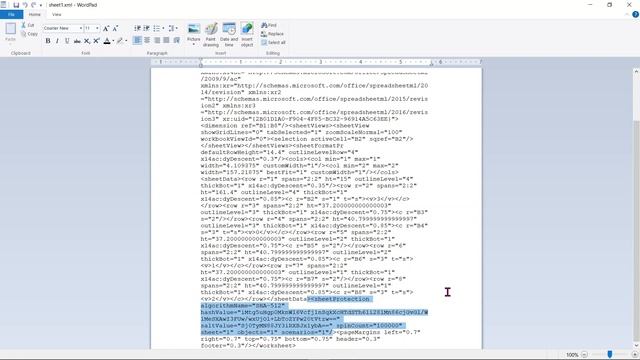Viewport: 640px width, 360px height.
Task: Apply the text highlight color
Action: tap(120, 41)
